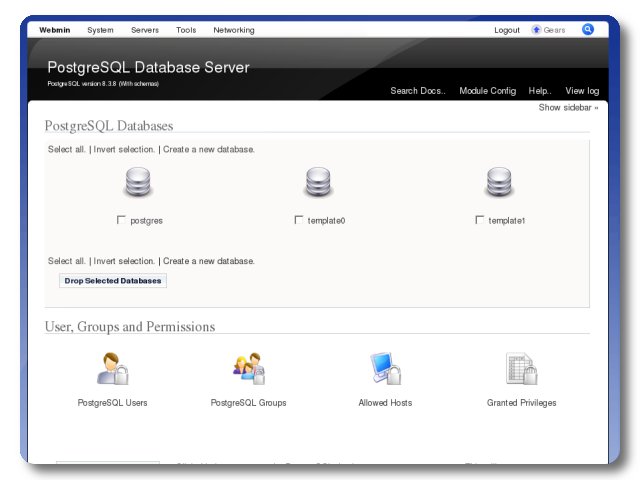Open the Networking menu
Screen dimensions: 640x480
[233, 30]
